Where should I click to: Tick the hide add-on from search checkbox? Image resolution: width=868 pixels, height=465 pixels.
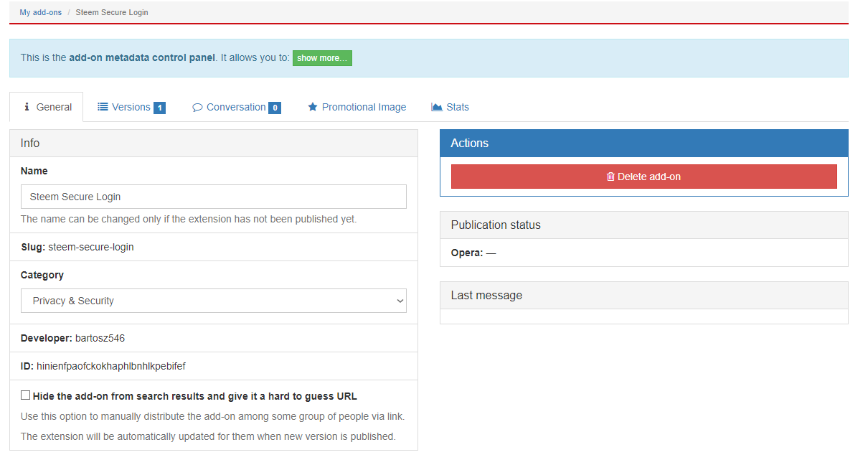click(26, 395)
